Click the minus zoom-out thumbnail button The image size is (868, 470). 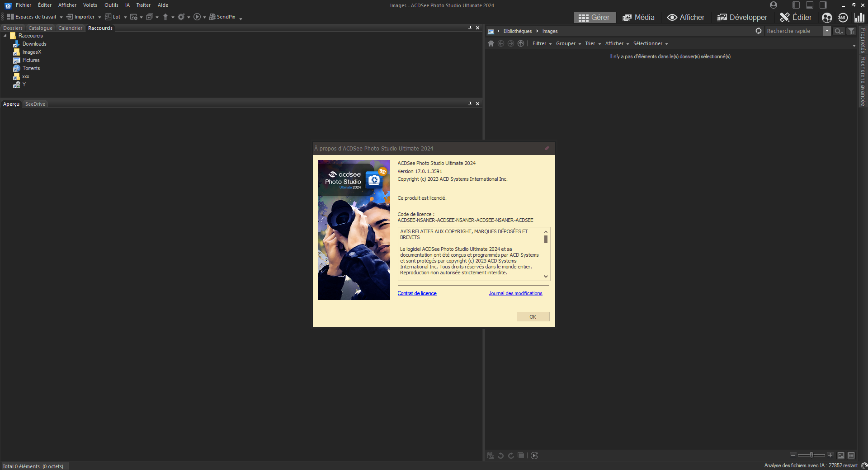[x=793, y=455]
